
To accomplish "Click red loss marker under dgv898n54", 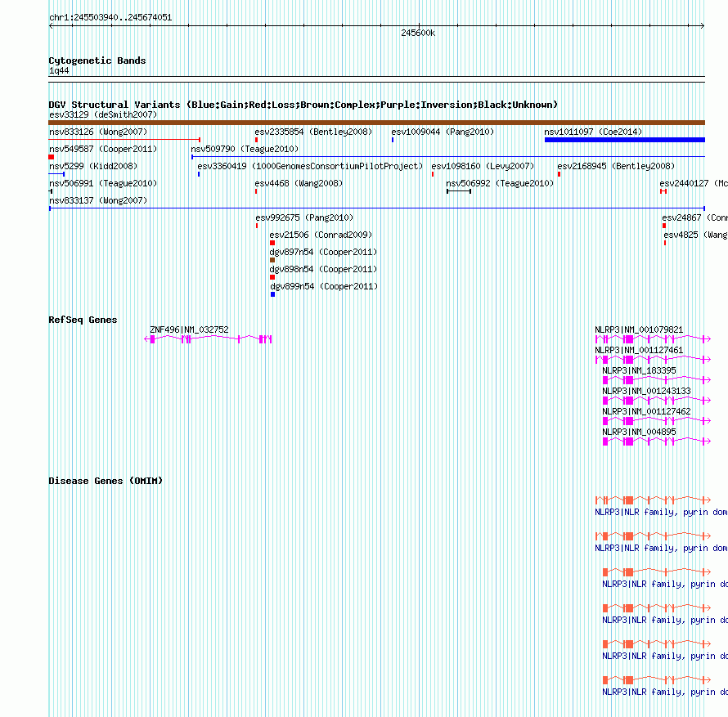I will tap(272, 277).
